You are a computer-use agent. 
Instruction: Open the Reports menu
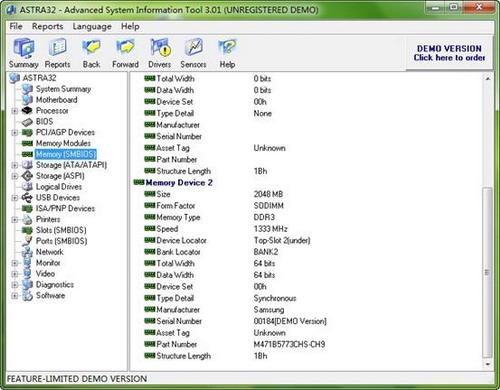(x=47, y=26)
